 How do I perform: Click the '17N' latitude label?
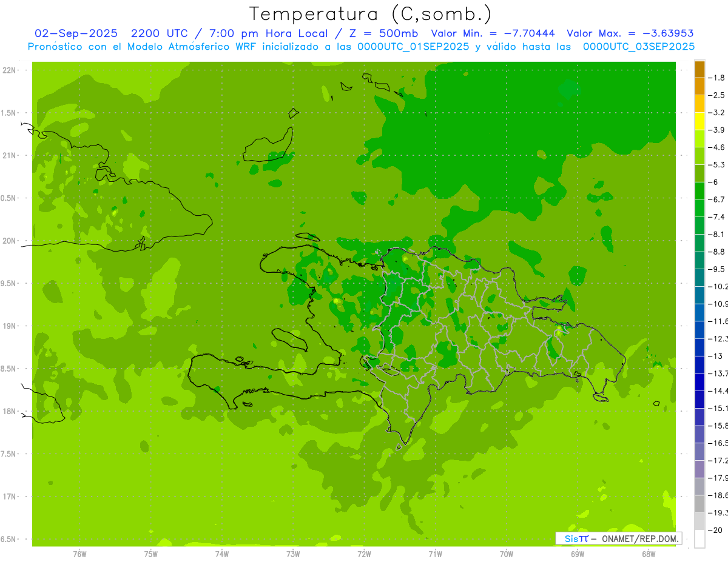coord(9,497)
